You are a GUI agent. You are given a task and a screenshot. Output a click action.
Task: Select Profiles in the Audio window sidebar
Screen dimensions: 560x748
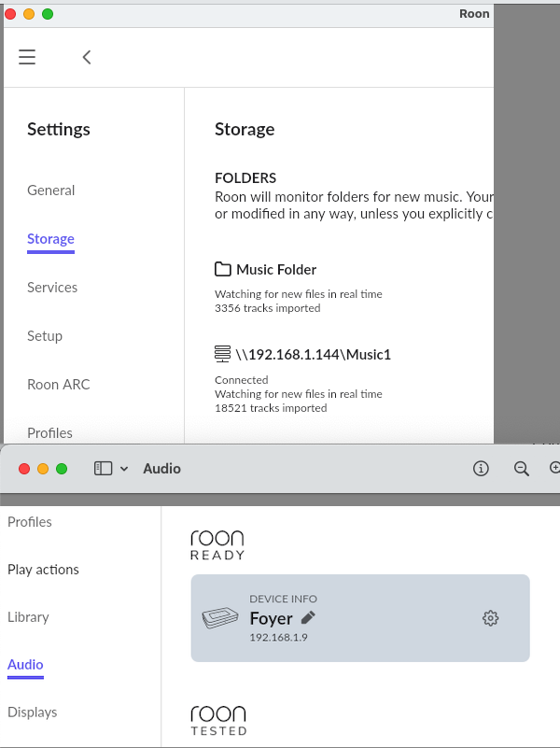pos(30,522)
